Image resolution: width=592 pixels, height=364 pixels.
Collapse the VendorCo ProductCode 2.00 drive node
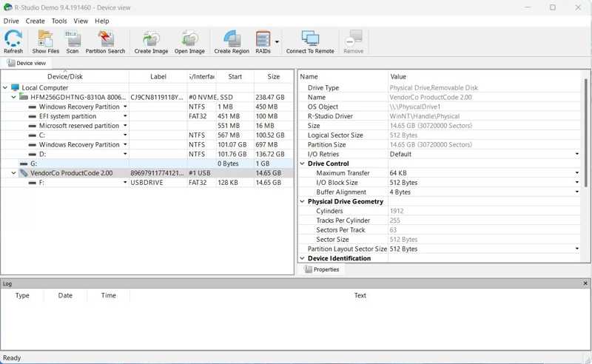[14, 173]
